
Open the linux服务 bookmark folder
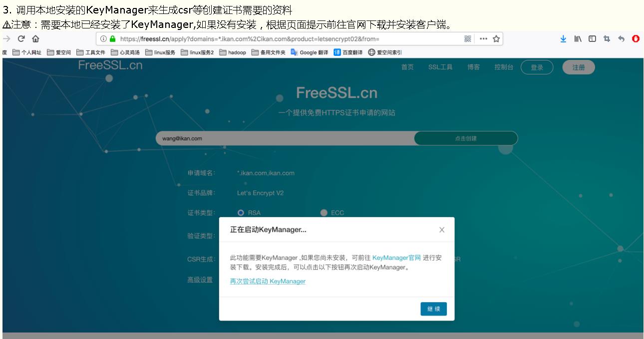coord(160,52)
